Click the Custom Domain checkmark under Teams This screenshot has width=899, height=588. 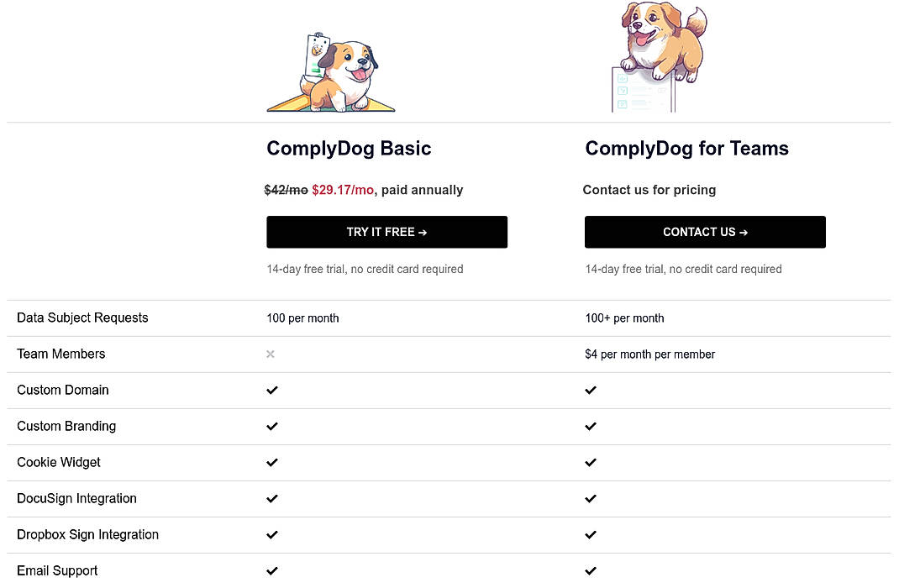(x=591, y=390)
